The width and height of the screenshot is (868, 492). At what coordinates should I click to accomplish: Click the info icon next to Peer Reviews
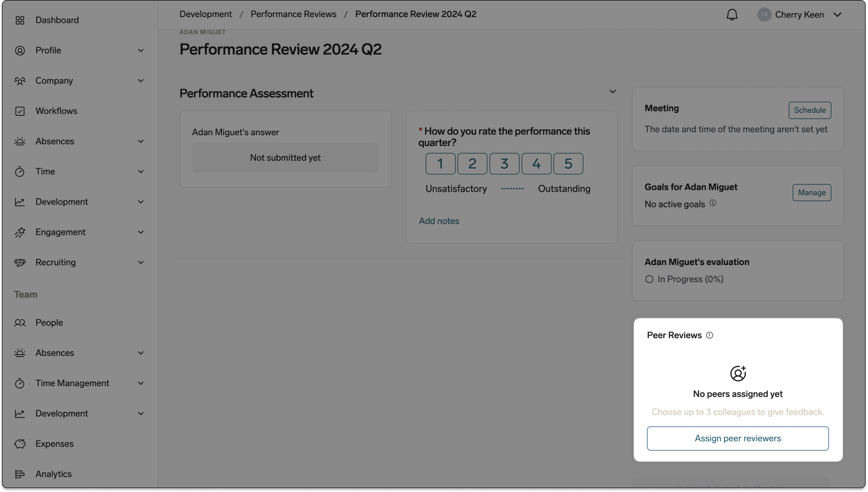point(710,335)
